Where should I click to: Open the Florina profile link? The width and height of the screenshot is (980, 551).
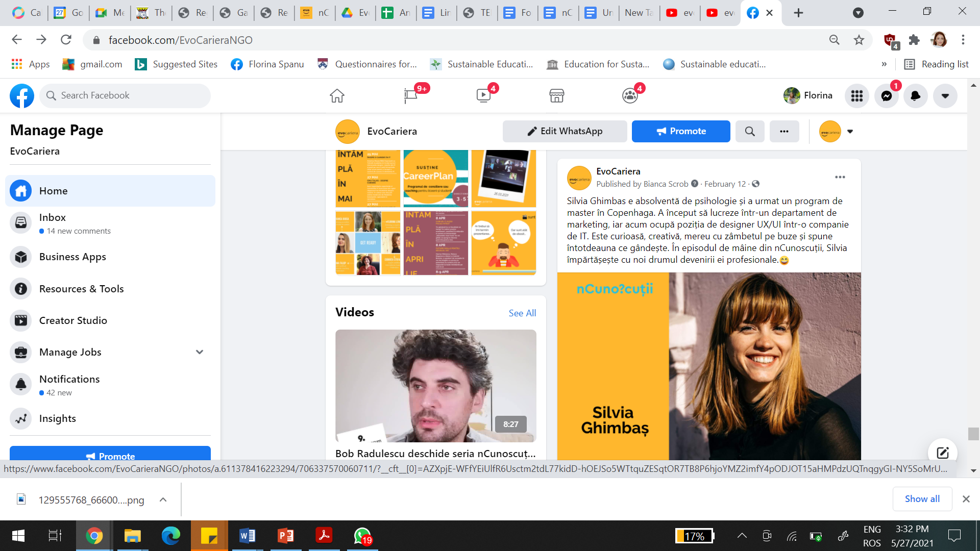[x=808, y=95]
